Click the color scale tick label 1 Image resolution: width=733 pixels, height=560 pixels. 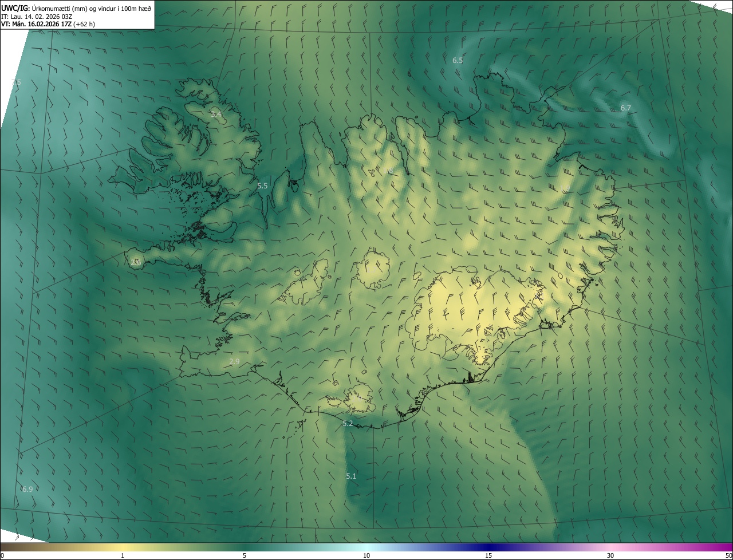[x=123, y=555]
